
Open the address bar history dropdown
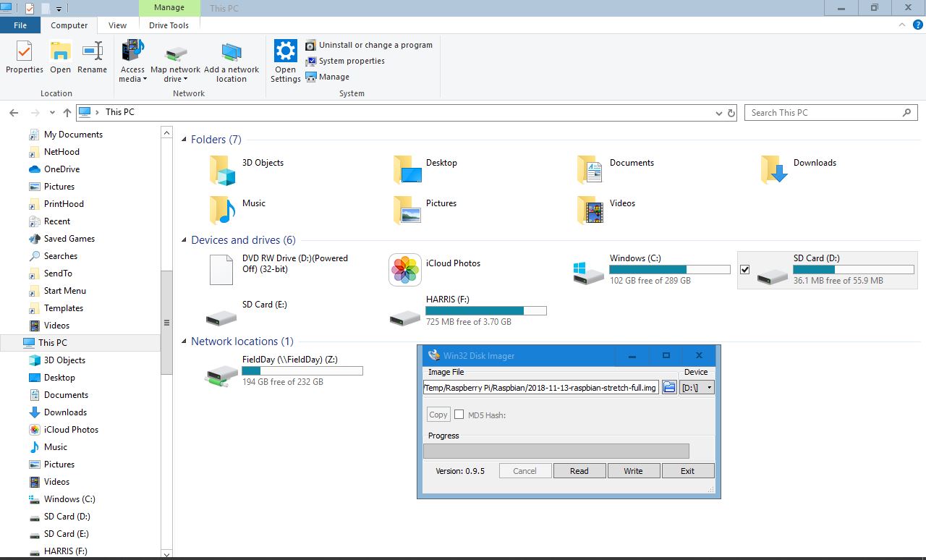tap(718, 113)
